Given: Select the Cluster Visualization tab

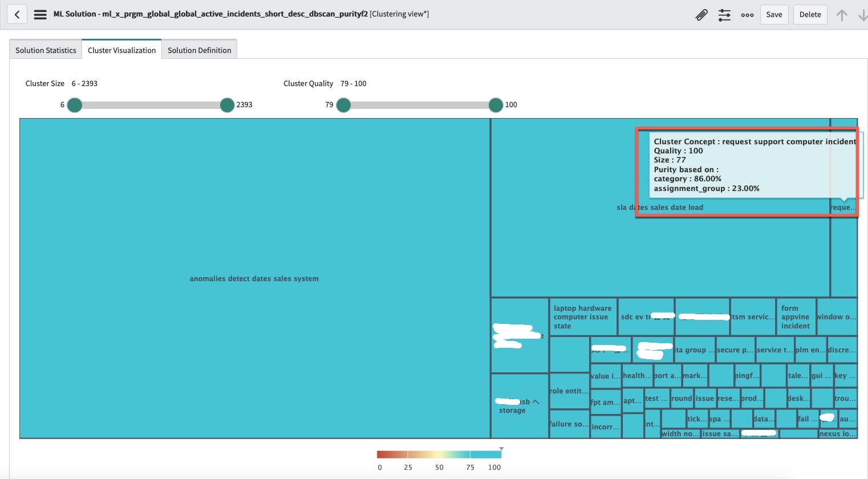Looking at the screenshot, I should point(121,50).
